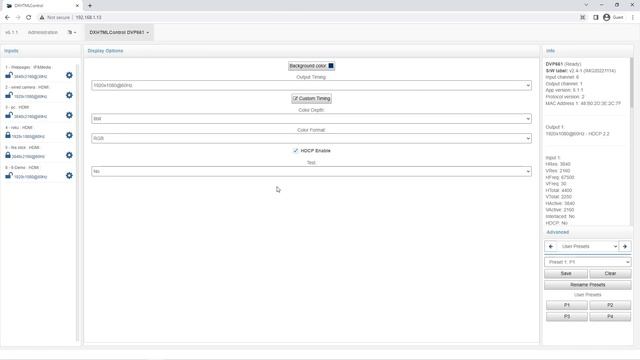Toggle the browser side panel icon
640x360 pixels.
pos(596,17)
